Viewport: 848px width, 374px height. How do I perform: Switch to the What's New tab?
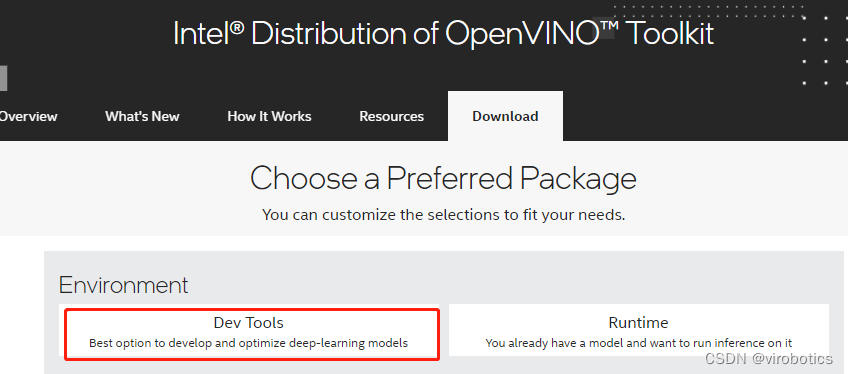(x=142, y=116)
